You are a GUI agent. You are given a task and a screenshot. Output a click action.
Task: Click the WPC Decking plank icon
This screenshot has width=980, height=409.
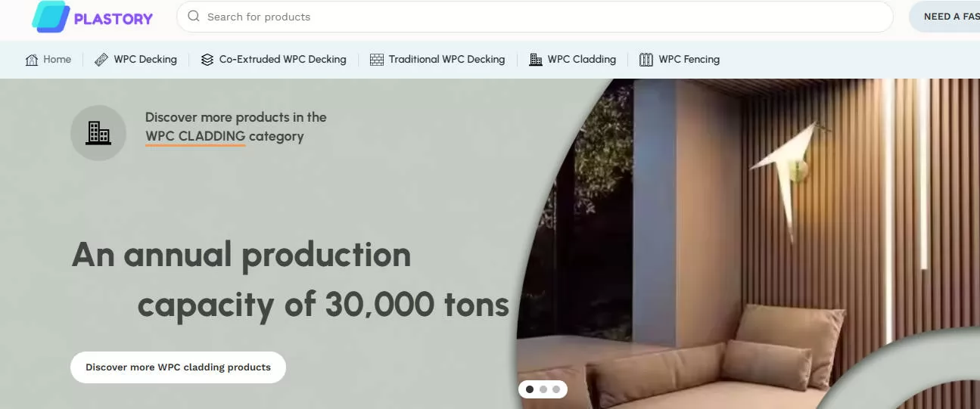(101, 60)
